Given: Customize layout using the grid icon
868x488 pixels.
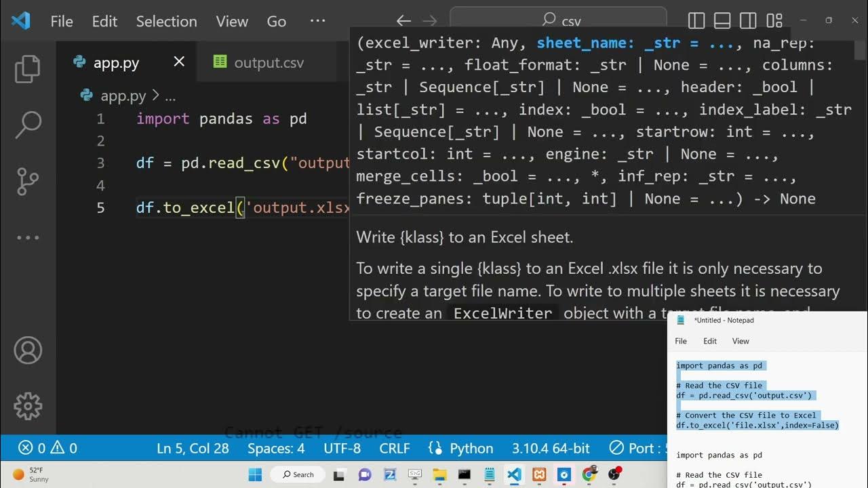Looking at the screenshot, I should (774, 21).
